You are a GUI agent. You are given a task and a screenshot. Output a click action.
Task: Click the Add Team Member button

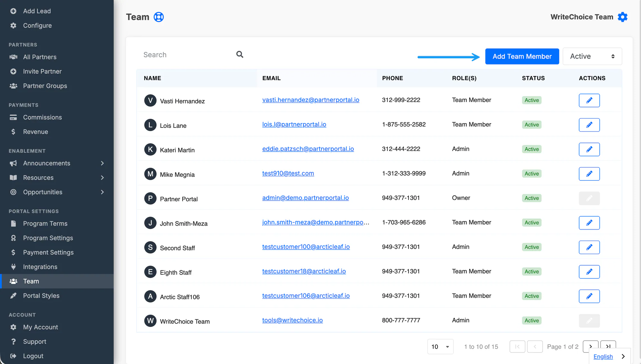click(522, 56)
